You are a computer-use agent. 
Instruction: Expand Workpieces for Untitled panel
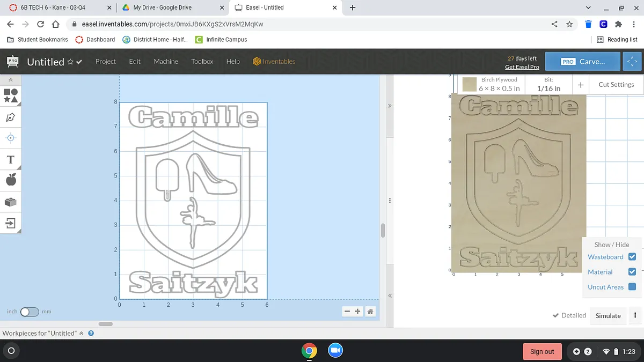pyautogui.click(x=82, y=333)
